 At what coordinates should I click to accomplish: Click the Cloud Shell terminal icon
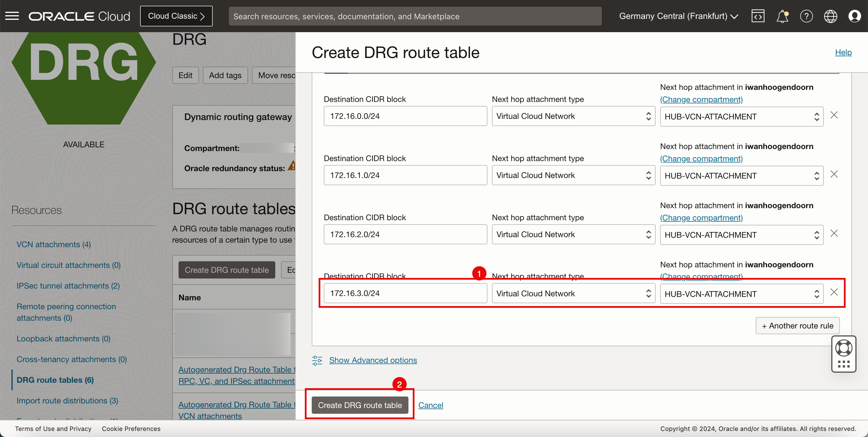coord(758,16)
